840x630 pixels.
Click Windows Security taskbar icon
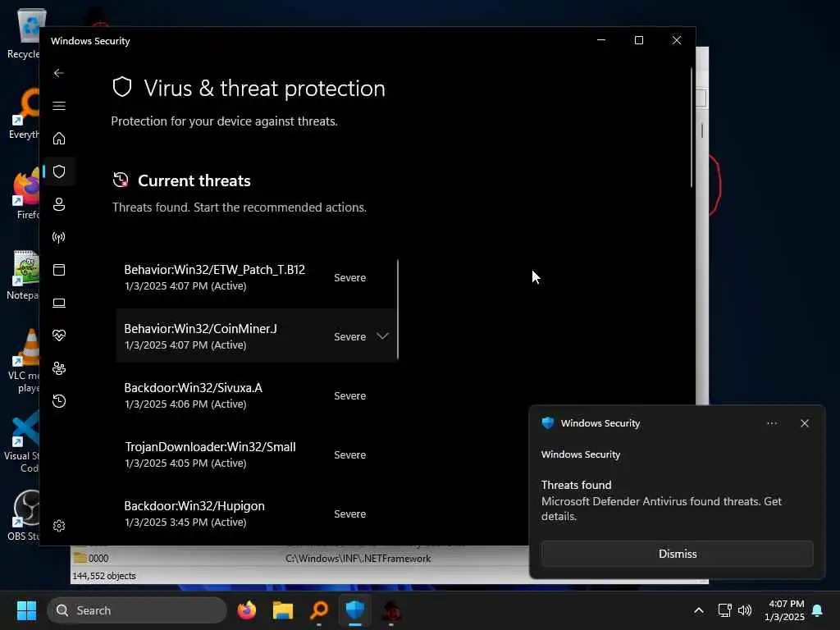click(354, 610)
